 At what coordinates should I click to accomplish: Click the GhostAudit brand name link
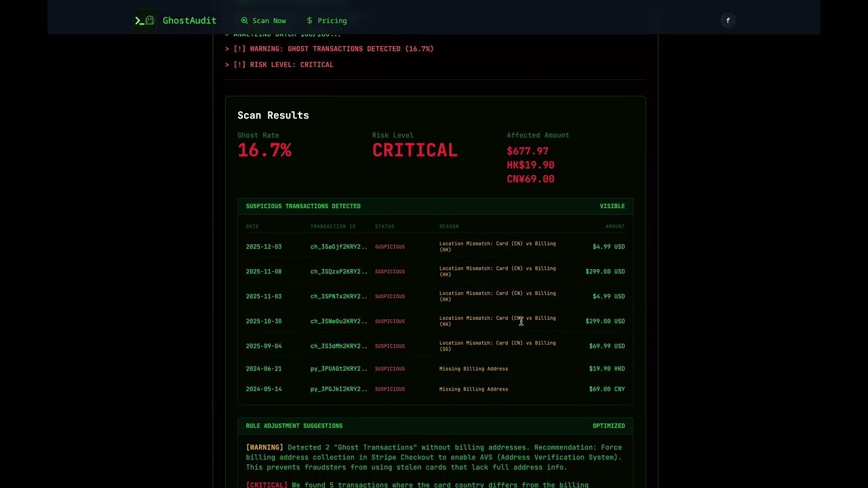[189, 20]
